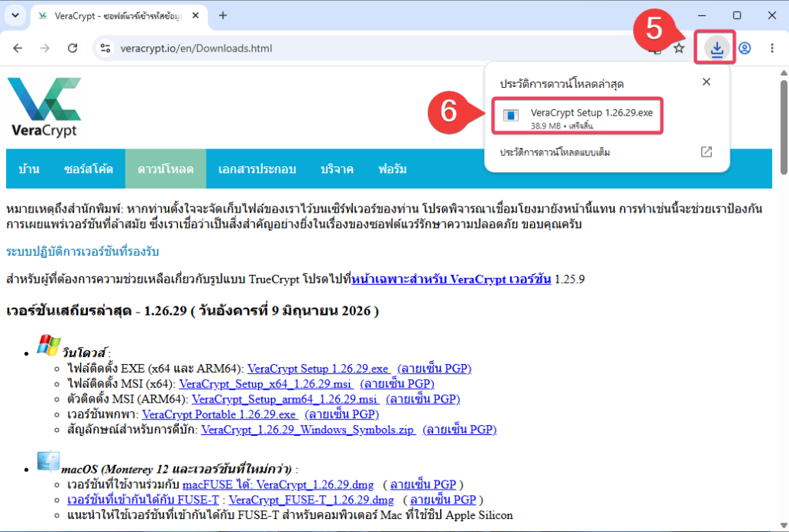This screenshot has height=532, width=789.
Task: Click scrollbar up arrow
Action: click(784, 73)
